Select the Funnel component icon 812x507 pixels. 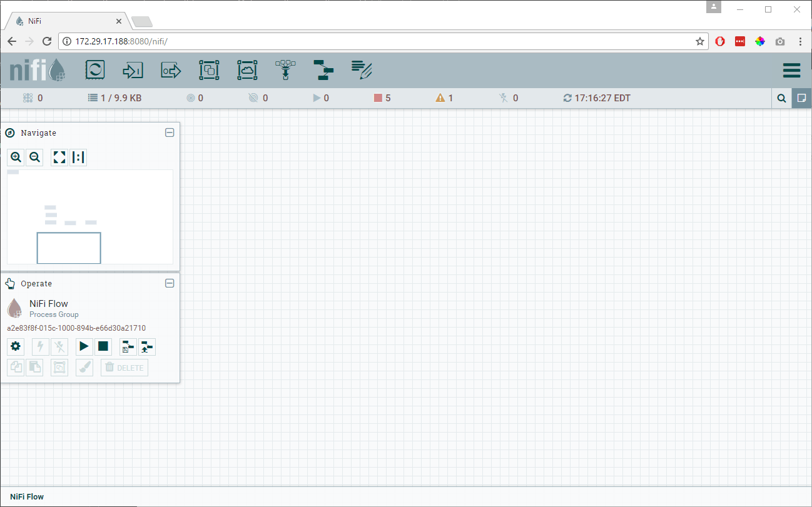coord(285,70)
